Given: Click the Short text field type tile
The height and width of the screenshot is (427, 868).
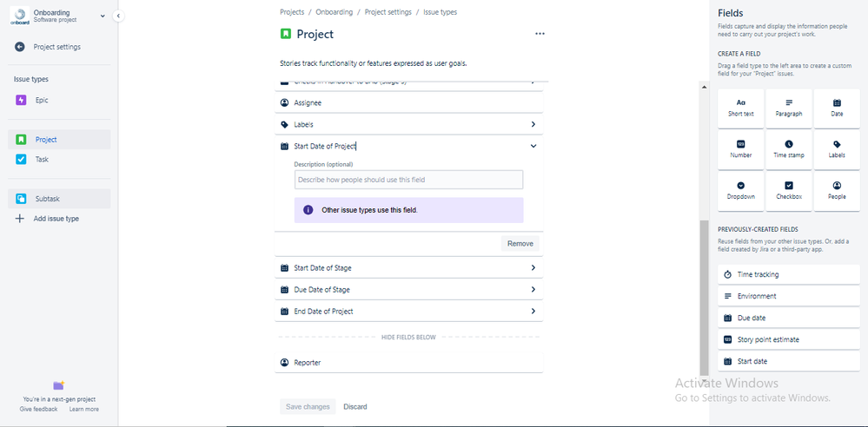Looking at the screenshot, I should 740,108.
